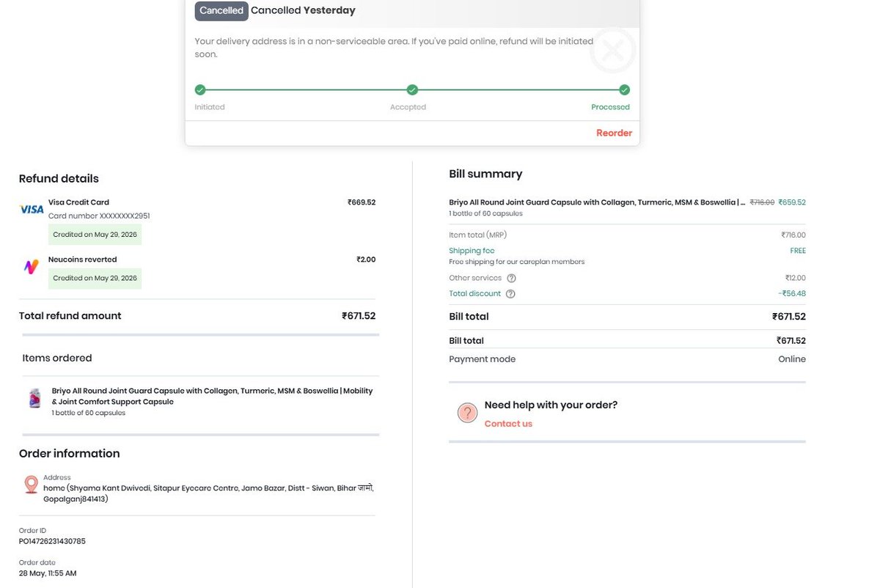Click the struck-through price ₹716.00
Viewport: 880px width, 588px height.
tap(762, 202)
